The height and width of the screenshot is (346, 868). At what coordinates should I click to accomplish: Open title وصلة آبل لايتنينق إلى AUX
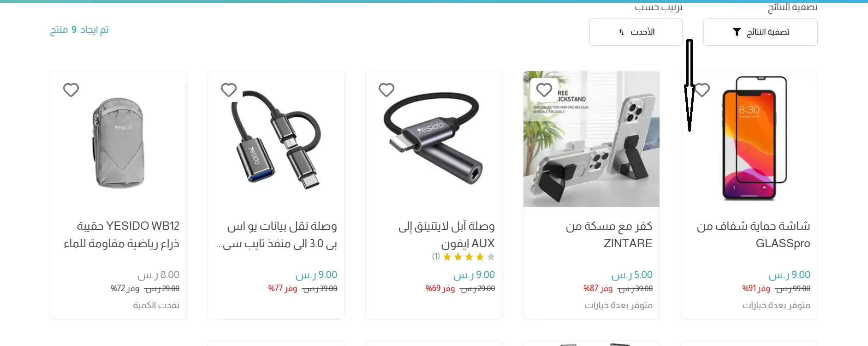coord(446,234)
